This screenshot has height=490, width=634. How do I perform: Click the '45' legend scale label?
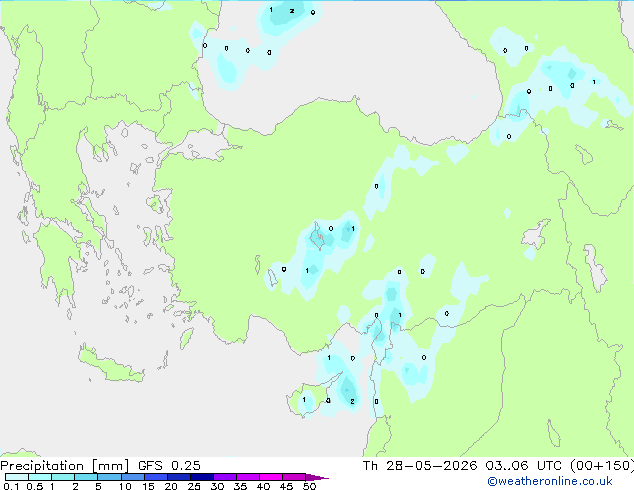point(286,486)
